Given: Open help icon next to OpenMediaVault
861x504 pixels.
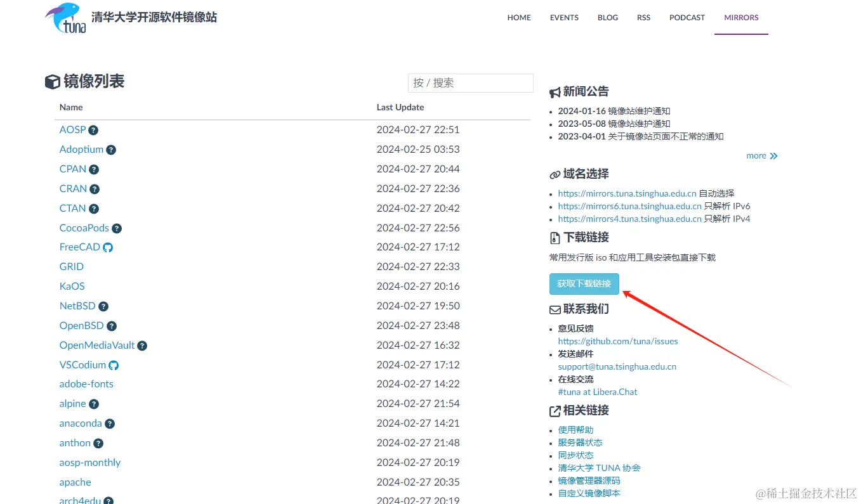Looking at the screenshot, I should point(142,346).
